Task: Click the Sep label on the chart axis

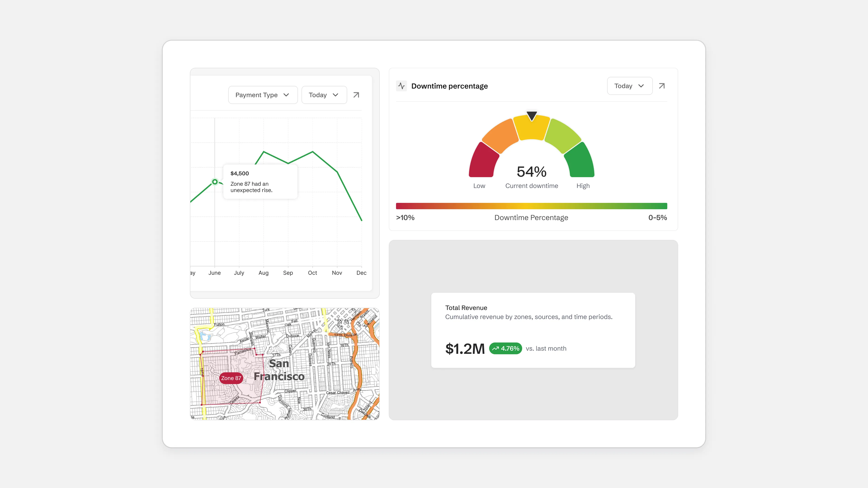Action: click(x=288, y=273)
